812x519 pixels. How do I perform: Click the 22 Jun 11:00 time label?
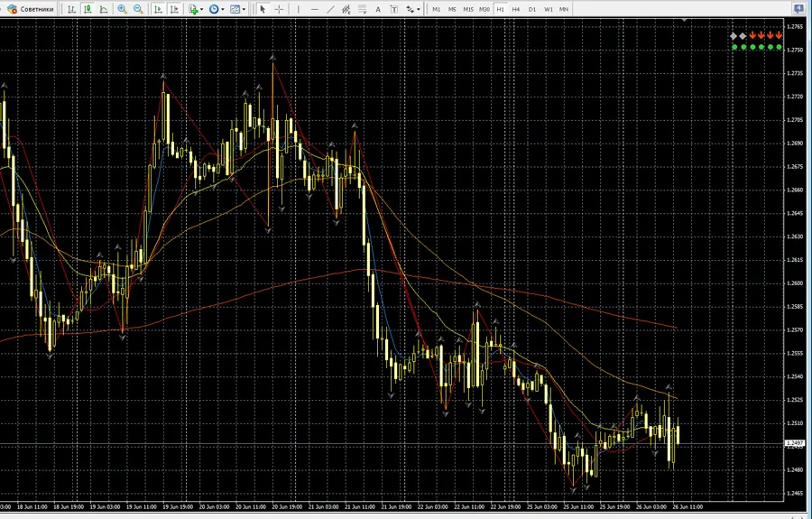[x=469, y=506]
